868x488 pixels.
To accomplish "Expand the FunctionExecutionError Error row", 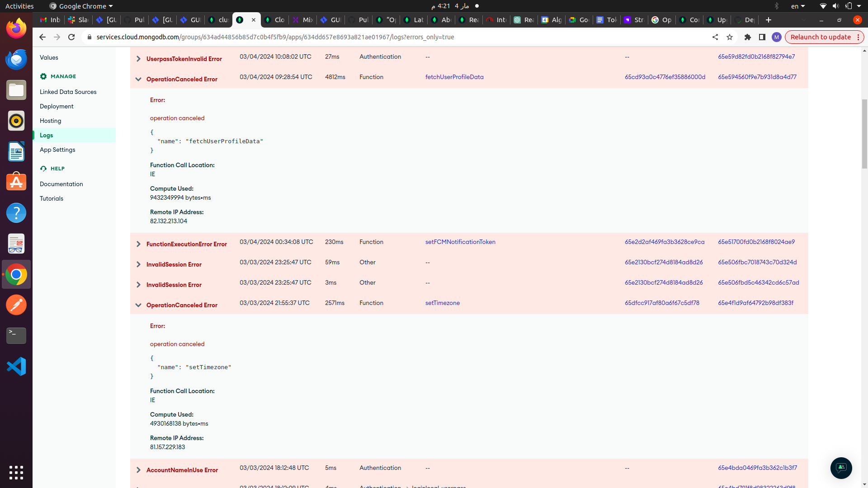I will point(138,244).
